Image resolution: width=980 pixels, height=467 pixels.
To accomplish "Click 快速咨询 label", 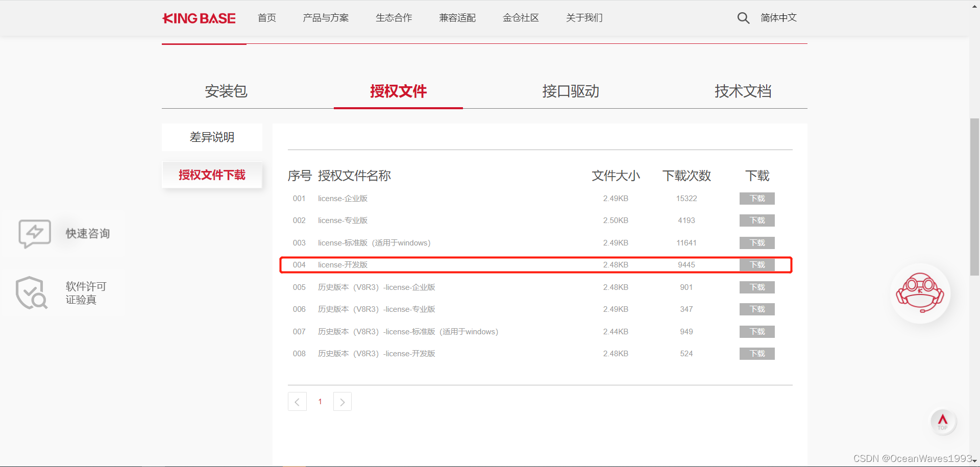I will click(x=88, y=234).
